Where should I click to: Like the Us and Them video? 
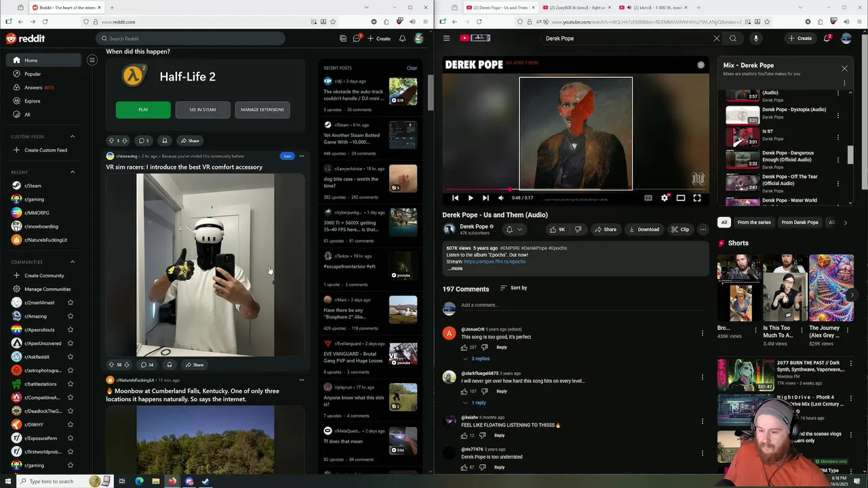pos(557,229)
